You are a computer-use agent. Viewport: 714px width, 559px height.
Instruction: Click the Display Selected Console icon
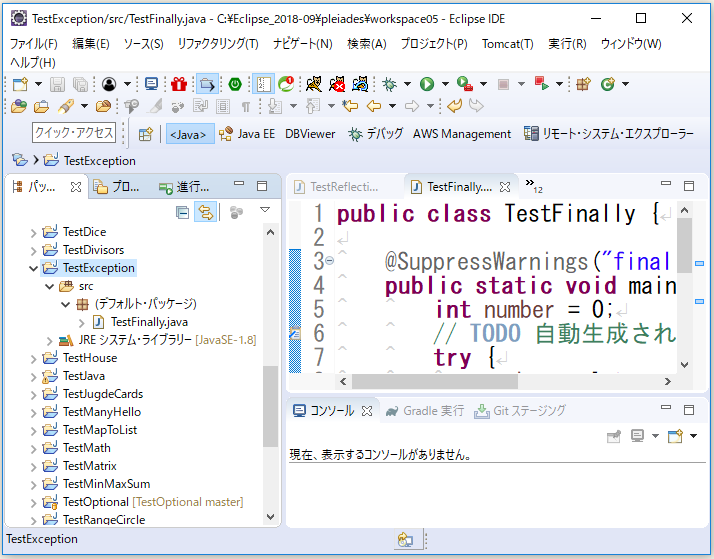coord(637,436)
